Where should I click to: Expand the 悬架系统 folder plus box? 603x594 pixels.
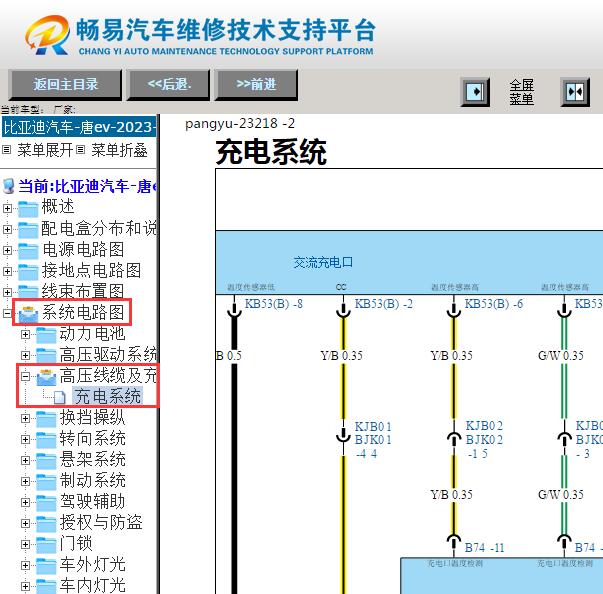click(25, 460)
